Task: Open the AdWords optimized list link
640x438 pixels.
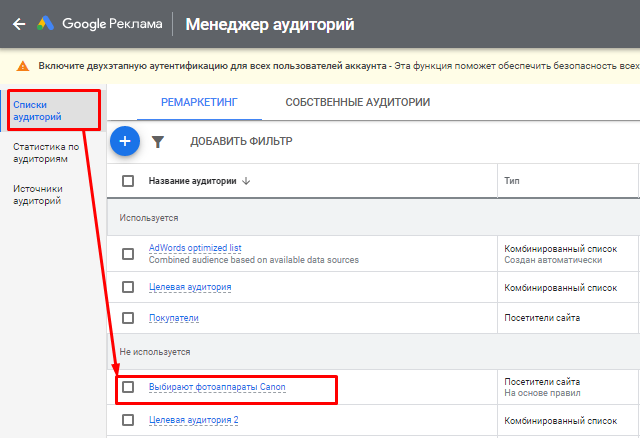Action: [195, 248]
